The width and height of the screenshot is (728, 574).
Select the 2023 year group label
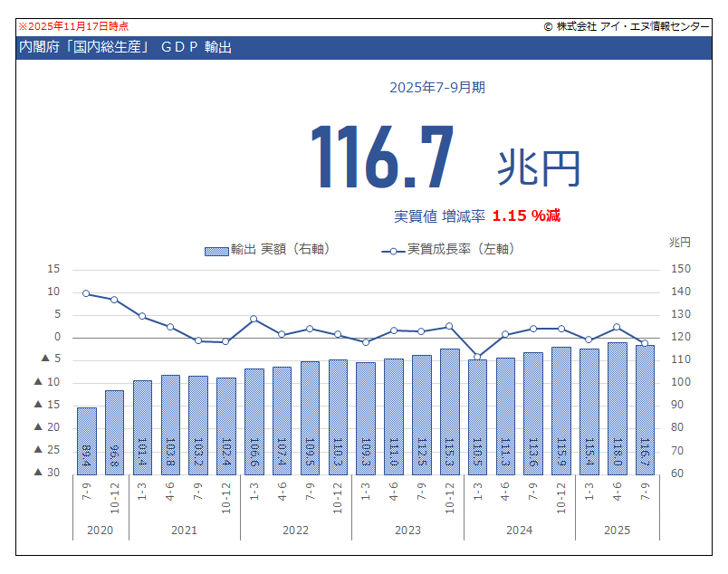(x=407, y=530)
